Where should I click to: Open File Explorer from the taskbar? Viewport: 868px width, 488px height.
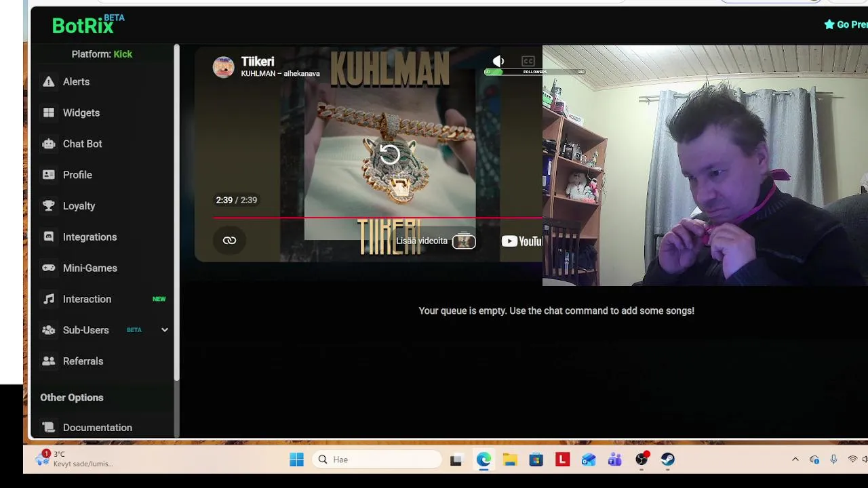tap(510, 460)
